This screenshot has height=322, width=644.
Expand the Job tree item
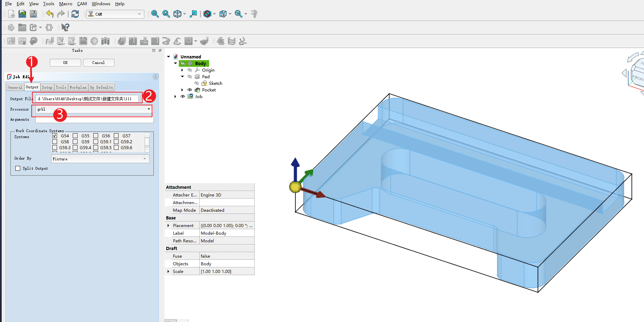pos(175,97)
